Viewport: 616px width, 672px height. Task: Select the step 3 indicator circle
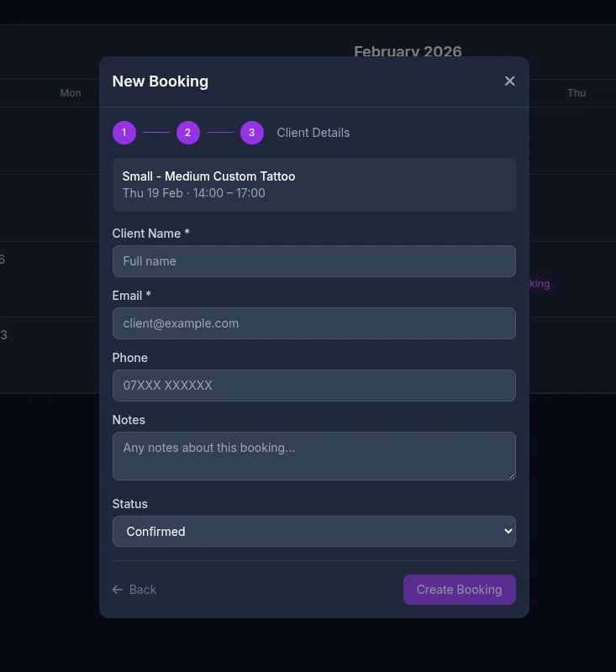[x=252, y=133]
